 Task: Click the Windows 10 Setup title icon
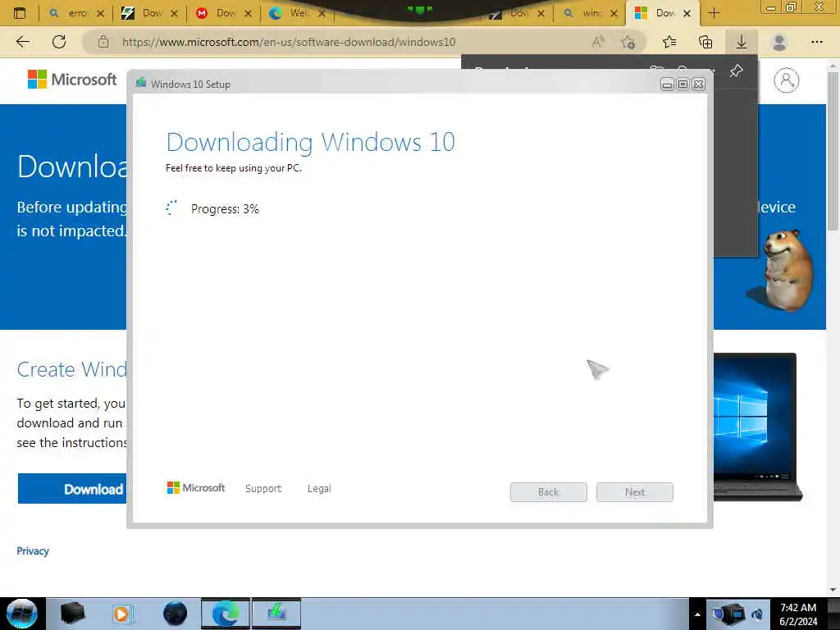(141, 83)
